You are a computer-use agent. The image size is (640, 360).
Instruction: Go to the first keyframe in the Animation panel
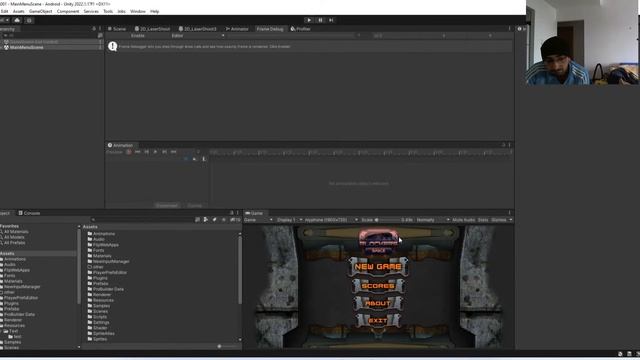138,152
